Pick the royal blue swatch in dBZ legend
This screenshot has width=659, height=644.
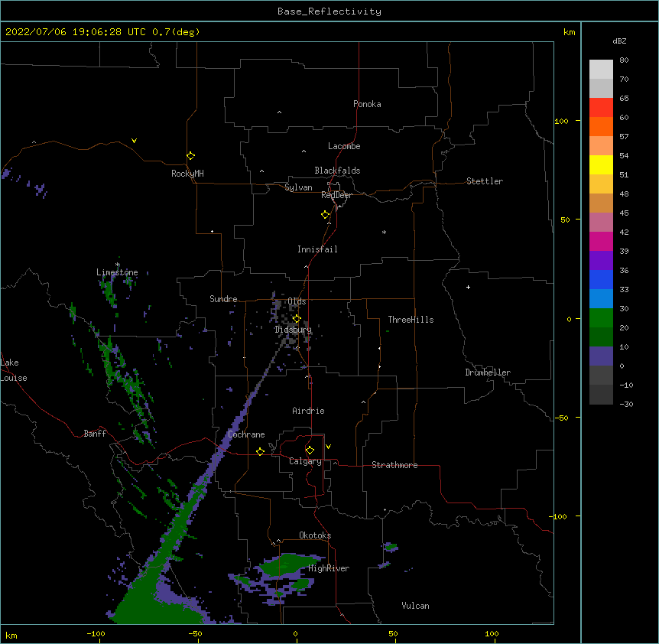click(x=601, y=279)
